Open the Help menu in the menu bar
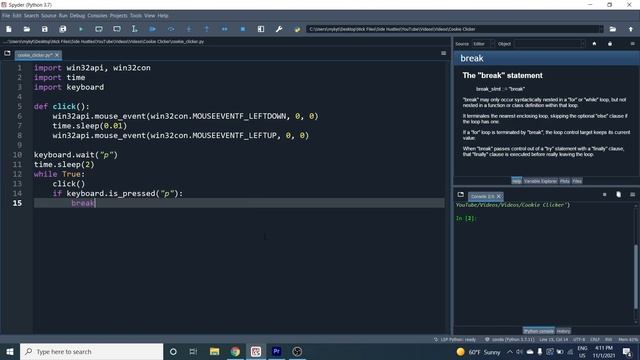Screen dimensions: 640x360 tap(163, 16)
